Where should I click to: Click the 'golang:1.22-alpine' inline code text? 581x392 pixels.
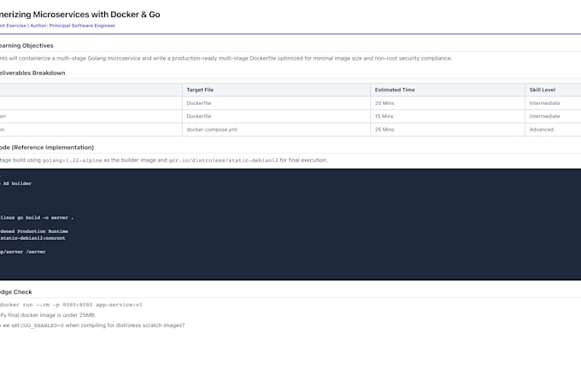point(72,161)
